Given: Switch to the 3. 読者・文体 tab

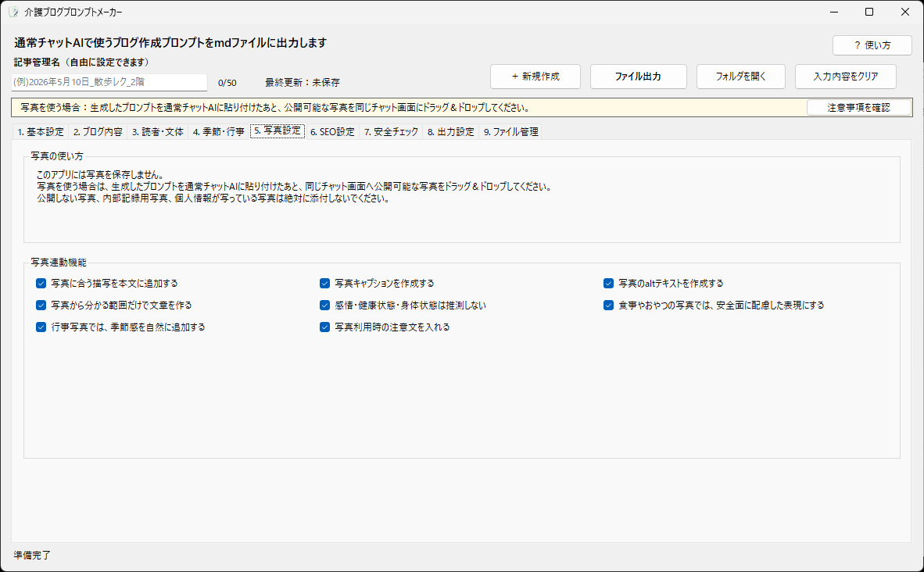Looking at the screenshot, I should point(157,132).
